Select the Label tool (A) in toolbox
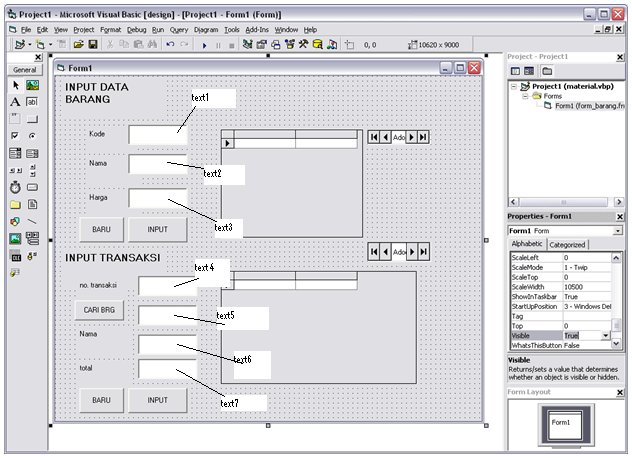 (15, 102)
